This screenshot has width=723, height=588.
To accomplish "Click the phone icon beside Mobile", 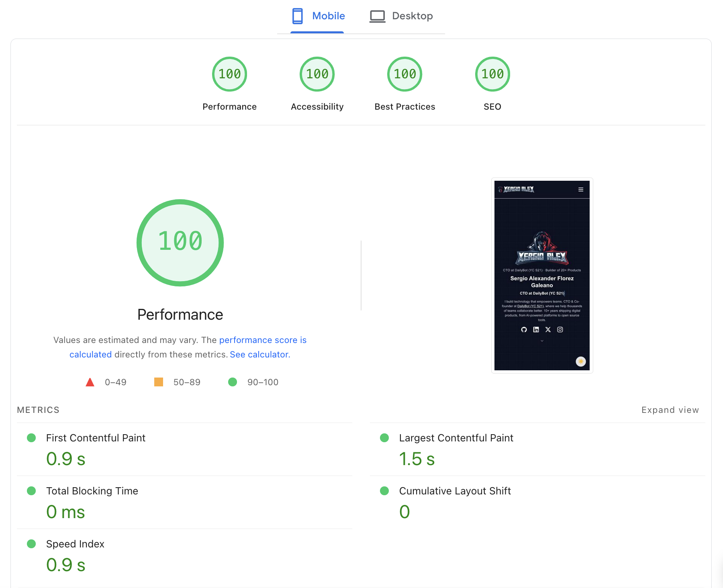I will click(x=297, y=16).
